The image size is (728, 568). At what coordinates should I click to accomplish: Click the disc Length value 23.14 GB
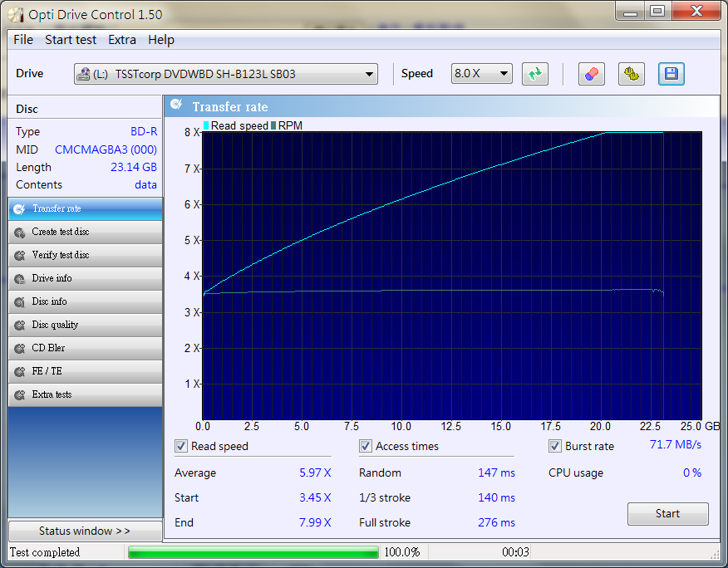[x=134, y=167]
